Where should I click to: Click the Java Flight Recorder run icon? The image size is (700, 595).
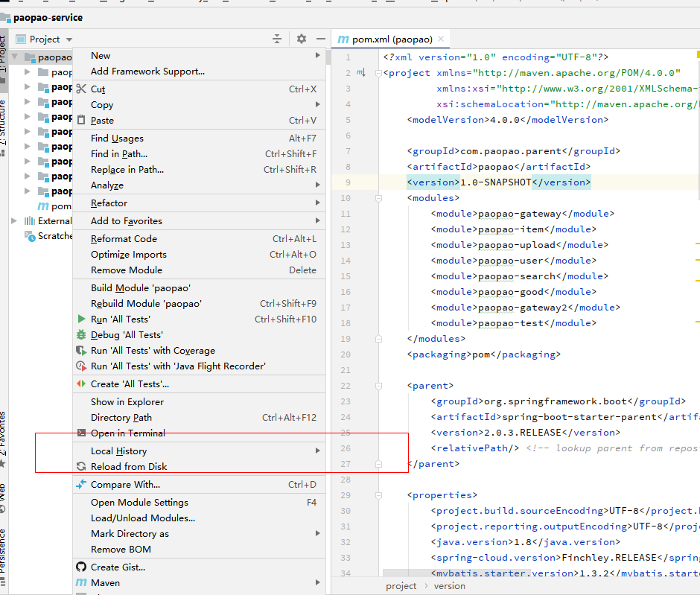(81, 366)
